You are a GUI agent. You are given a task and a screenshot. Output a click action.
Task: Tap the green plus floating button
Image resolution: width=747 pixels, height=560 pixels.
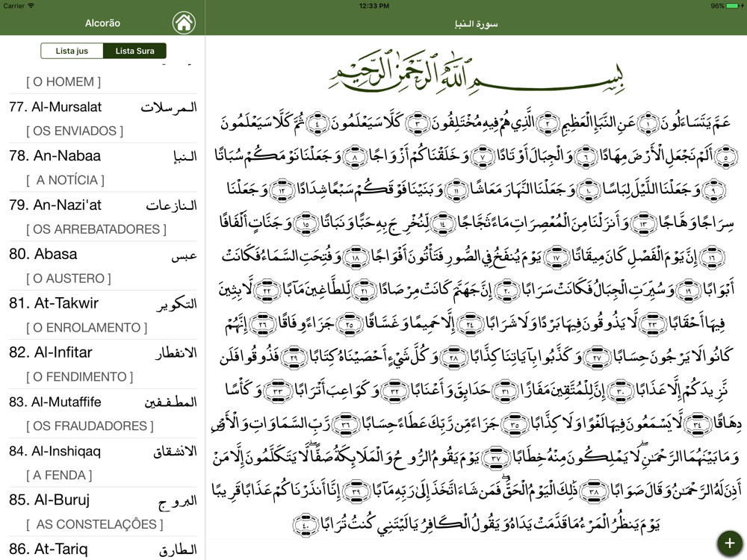(x=729, y=543)
